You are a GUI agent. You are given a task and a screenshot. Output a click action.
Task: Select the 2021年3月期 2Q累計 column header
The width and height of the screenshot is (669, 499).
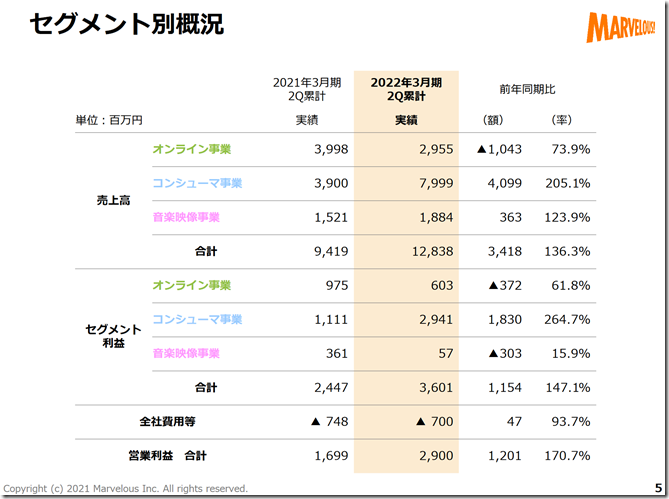tap(307, 89)
